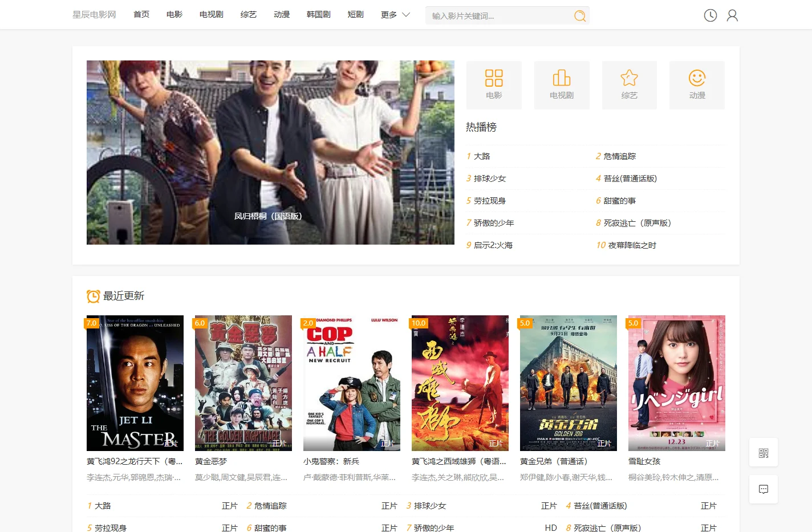This screenshot has width=812, height=532.
Task: Open the 西域雄狮 movie poster
Action: point(460,383)
